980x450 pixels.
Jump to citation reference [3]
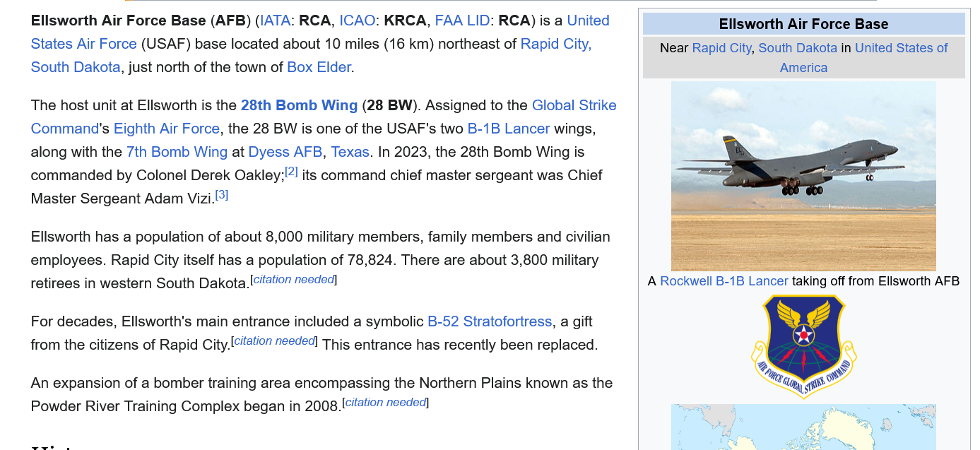pos(222,194)
